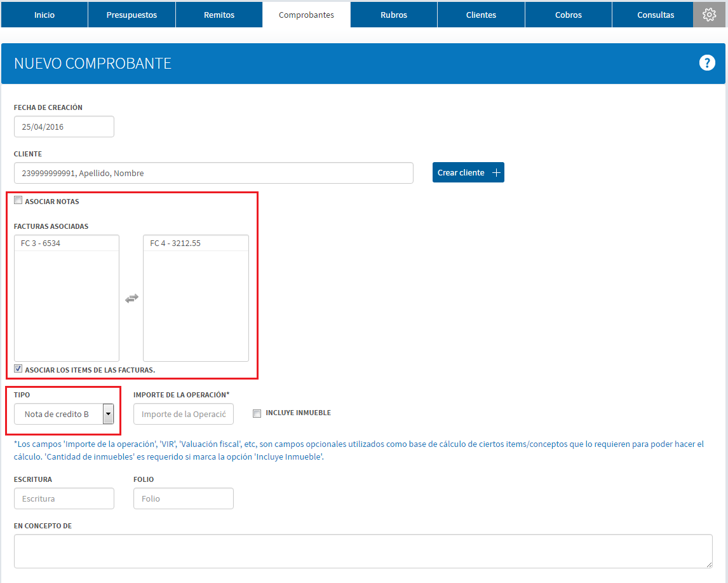The width and height of the screenshot is (728, 583).
Task: Toggle the Incluye Inmueble checkbox
Action: tap(257, 413)
